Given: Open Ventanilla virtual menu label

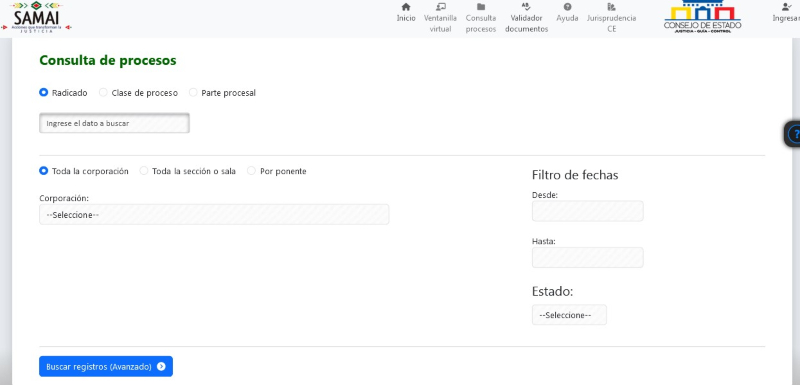Looking at the screenshot, I should (x=440, y=23).
